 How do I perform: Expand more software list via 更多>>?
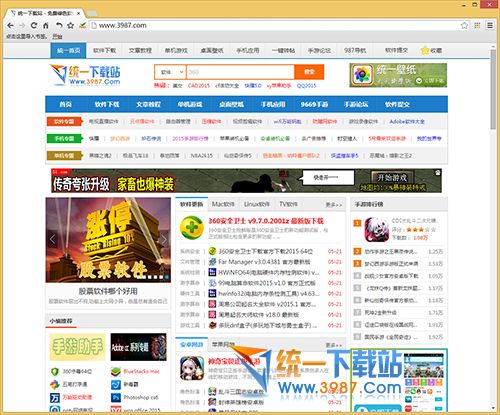click(334, 204)
